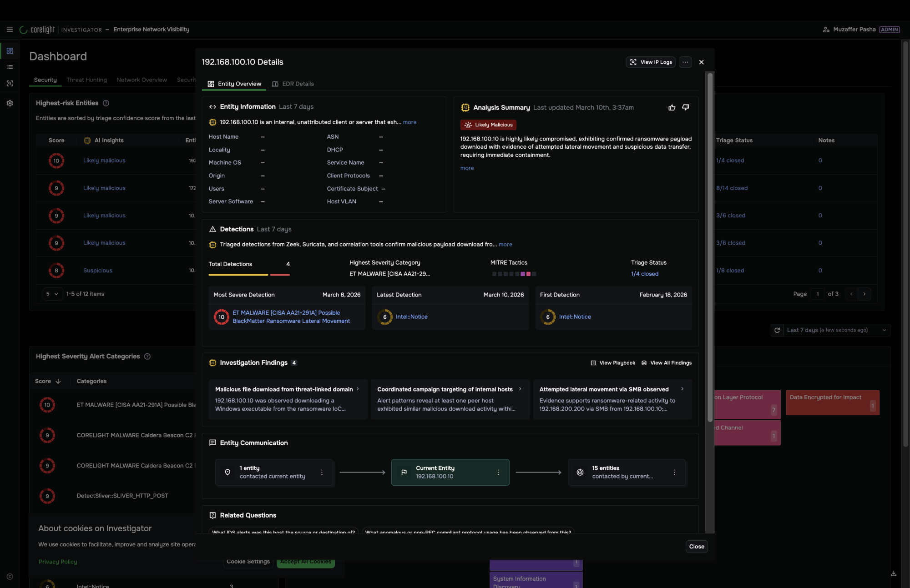Open options for the 15 entities card
Image resolution: width=910 pixels, height=588 pixels.
click(674, 472)
